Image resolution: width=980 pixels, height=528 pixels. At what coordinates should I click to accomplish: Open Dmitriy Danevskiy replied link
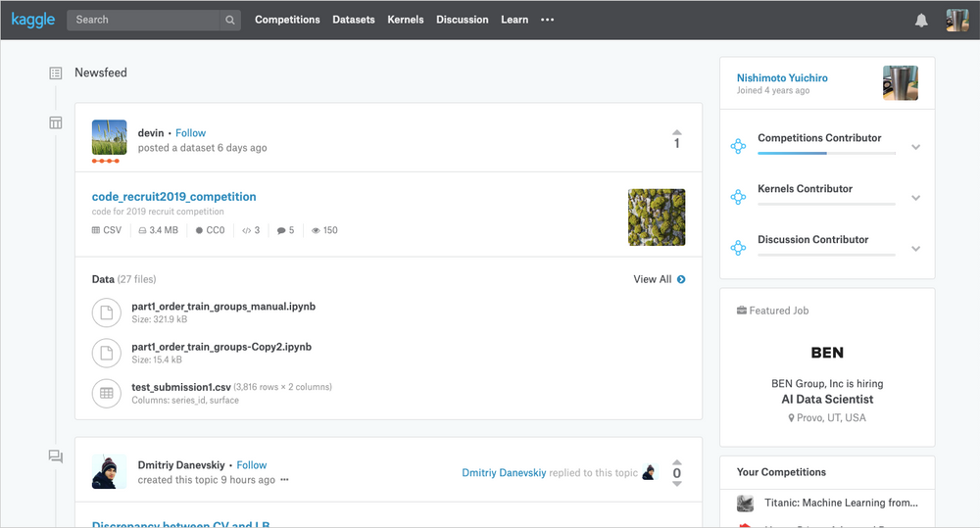pos(504,473)
